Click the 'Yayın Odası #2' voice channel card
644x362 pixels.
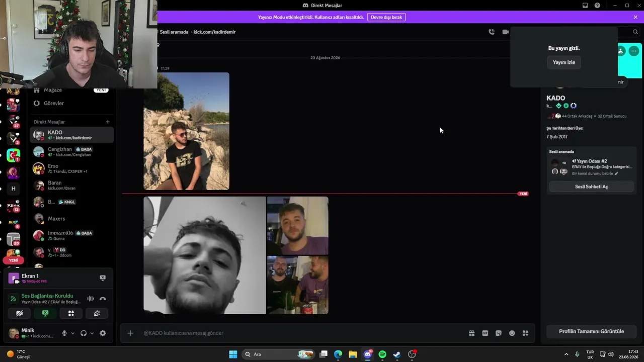tap(591, 167)
